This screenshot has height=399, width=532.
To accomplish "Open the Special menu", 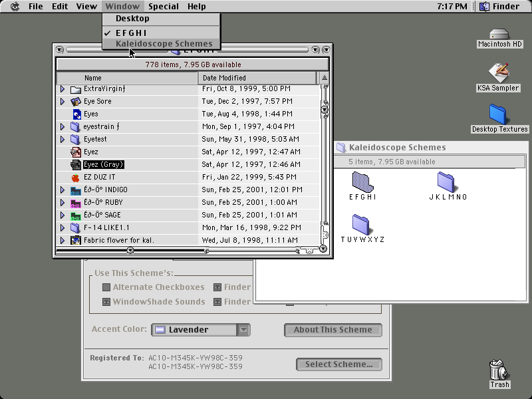I will click(x=163, y=6).
